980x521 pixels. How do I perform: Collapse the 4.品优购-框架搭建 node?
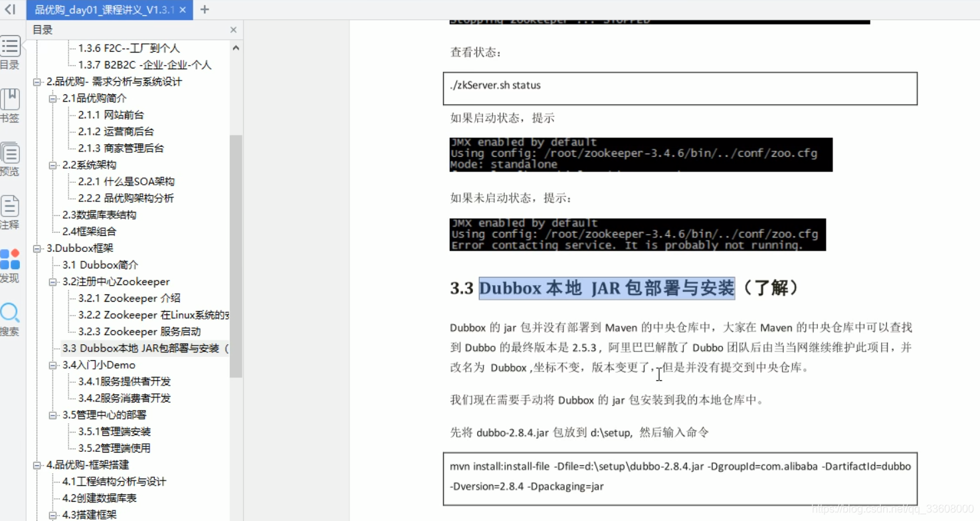(37, 465)
